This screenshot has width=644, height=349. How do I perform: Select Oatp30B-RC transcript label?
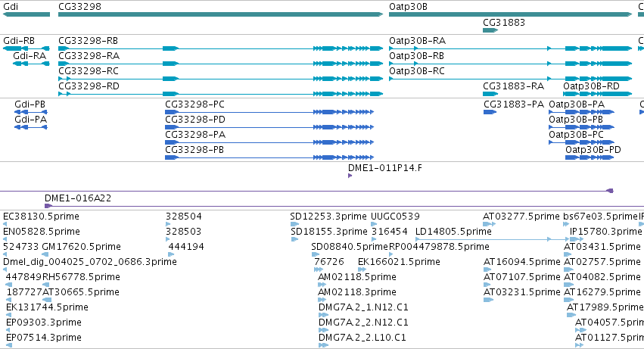417,71
